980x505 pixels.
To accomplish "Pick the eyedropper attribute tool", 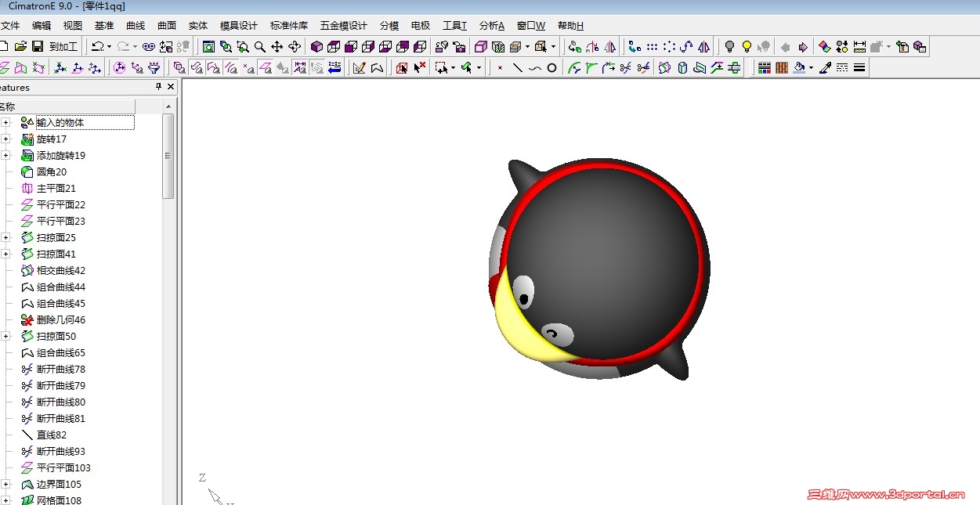I will 825,68.
